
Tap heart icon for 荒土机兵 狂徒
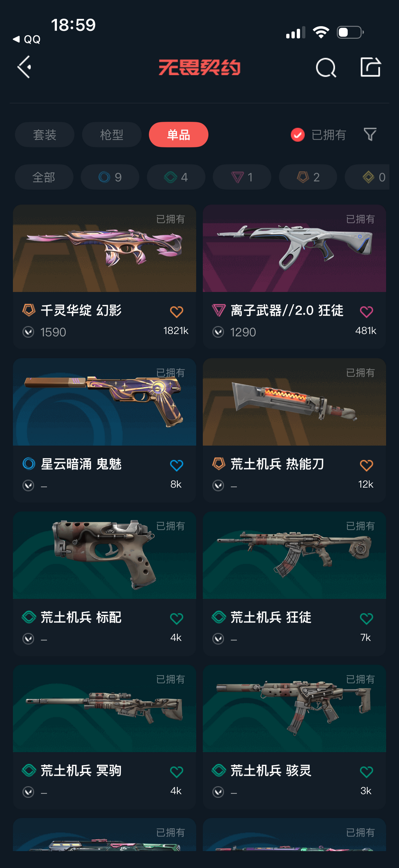click(366, 618)
